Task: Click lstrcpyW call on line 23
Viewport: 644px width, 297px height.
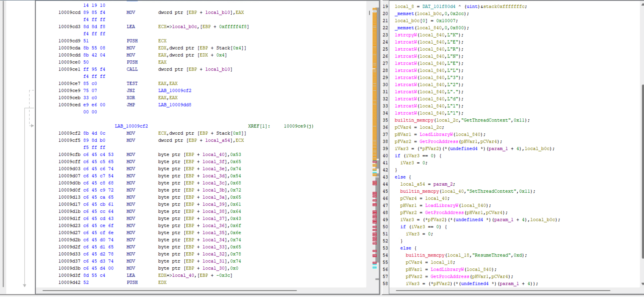Action: tap(406, 35)
